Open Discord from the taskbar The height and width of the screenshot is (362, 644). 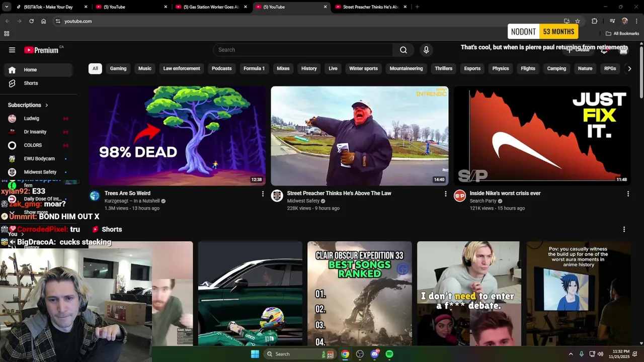pyautogui.click(x=374, y=354)
